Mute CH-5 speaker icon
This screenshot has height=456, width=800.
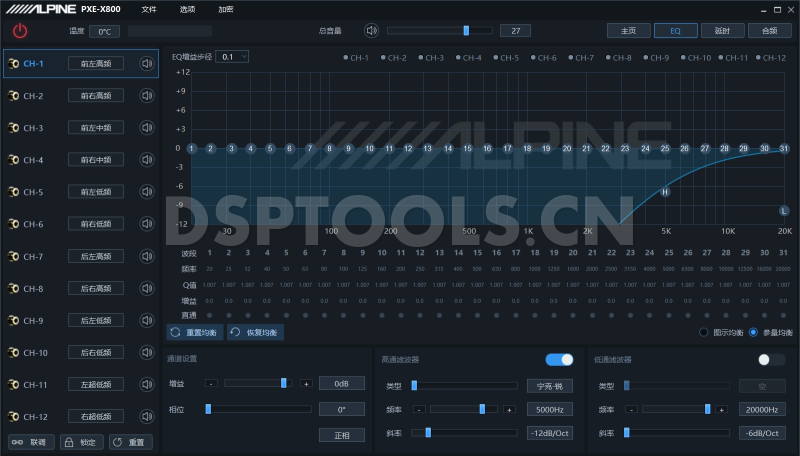[x=147, y=192]
